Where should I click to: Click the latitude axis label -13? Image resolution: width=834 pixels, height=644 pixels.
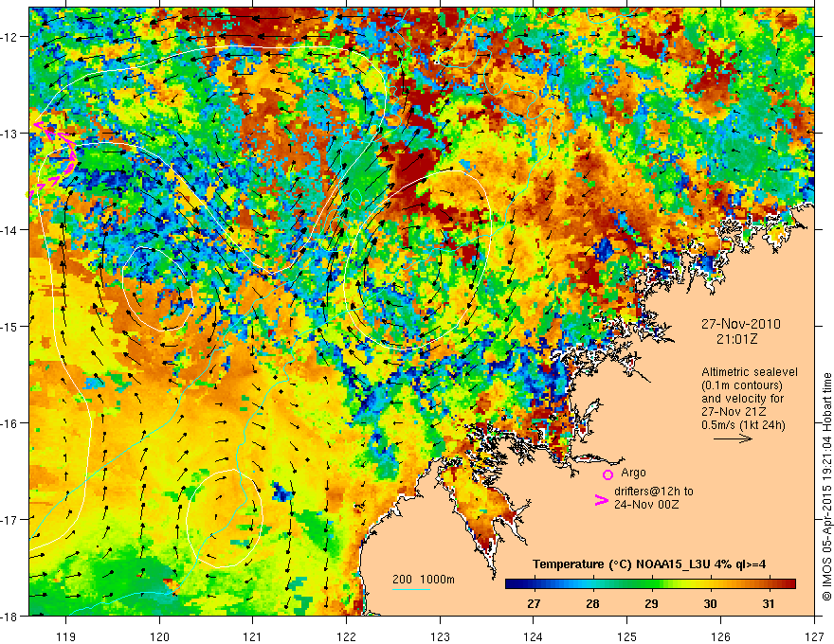pyautogui.click(x=9, y=134)
